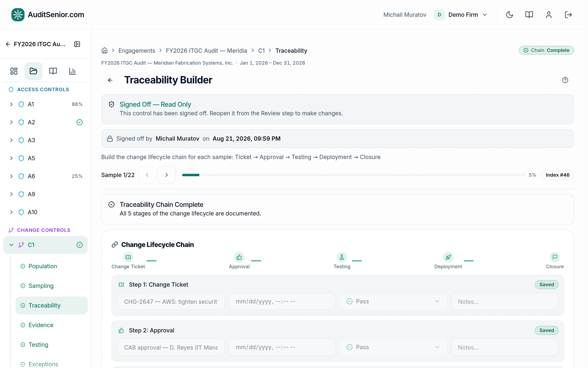Click the A2 completed check icon
588x368 pixels.
click(79, 122)
